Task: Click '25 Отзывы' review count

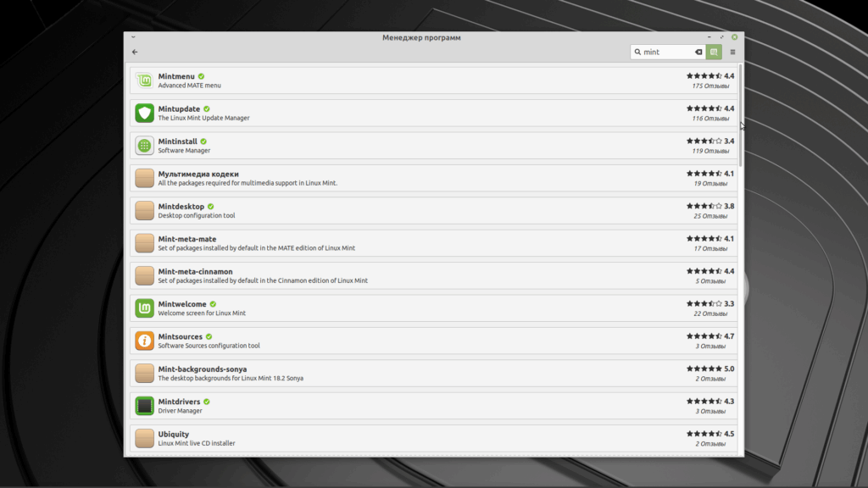Action: coord(710,216)
